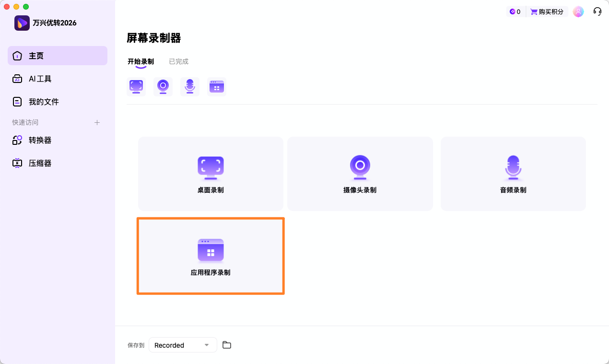Viewport: 609px width, 364px height.
Task: Switch to the 已完成 tab
Action: point(178,61)
